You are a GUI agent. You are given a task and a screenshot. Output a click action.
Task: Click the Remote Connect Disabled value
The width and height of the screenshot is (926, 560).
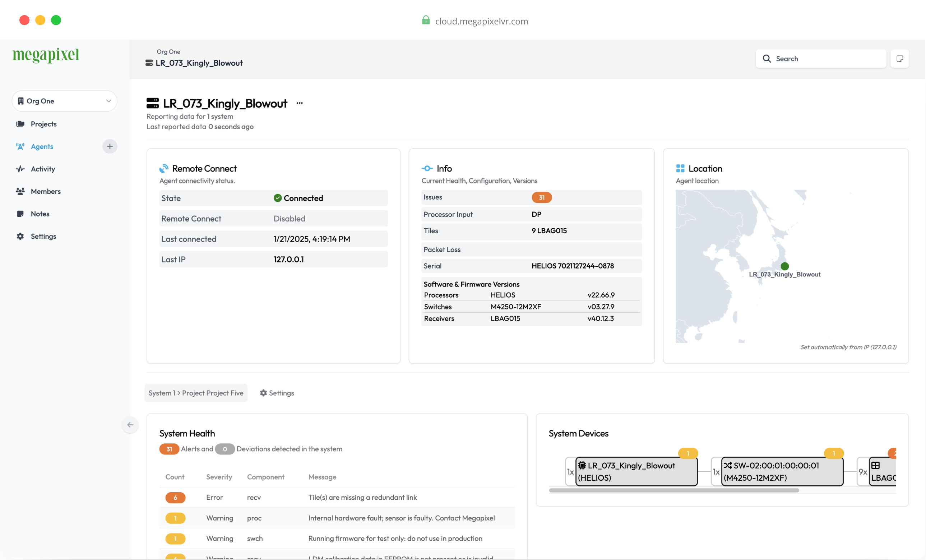290,219
